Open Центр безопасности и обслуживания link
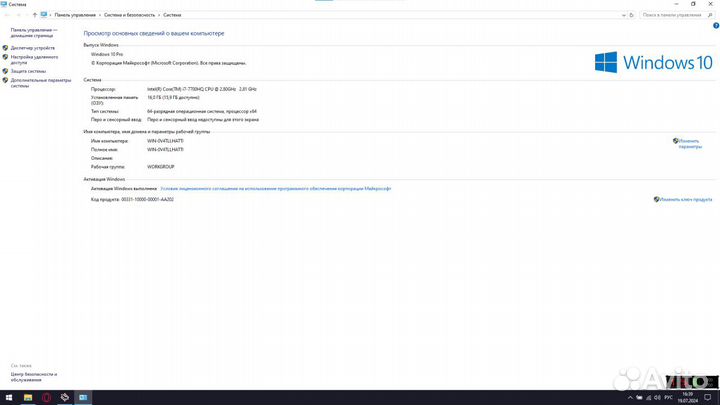This screenshot has height=405, width=720. (34, 377)
